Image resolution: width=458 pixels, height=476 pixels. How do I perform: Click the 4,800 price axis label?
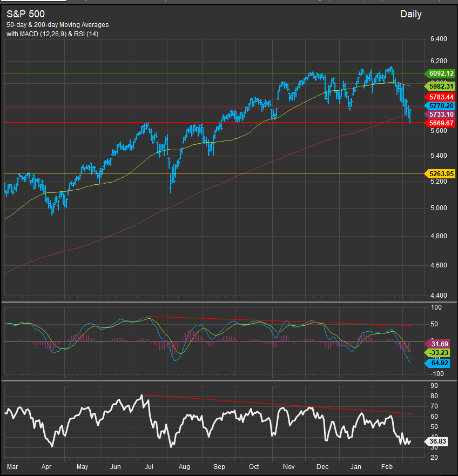pos(439,236)
